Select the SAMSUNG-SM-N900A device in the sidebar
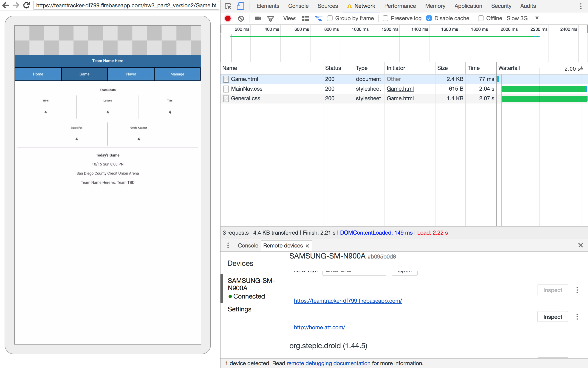The height and width of the screenshot is (368, 588). [x=251, y=288]
